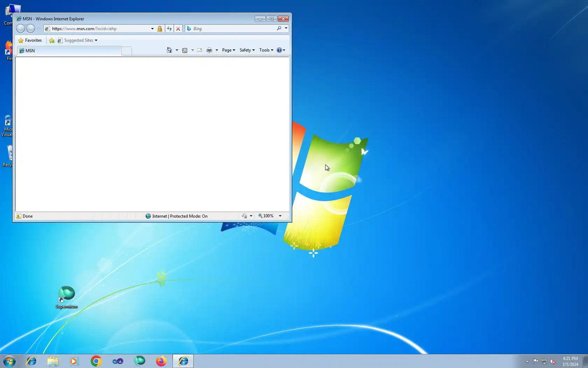The width and height of the screenshot is (588, 368).
Task: Click the Forward navigation button in Internet Explorer
Action: [31, 29]
